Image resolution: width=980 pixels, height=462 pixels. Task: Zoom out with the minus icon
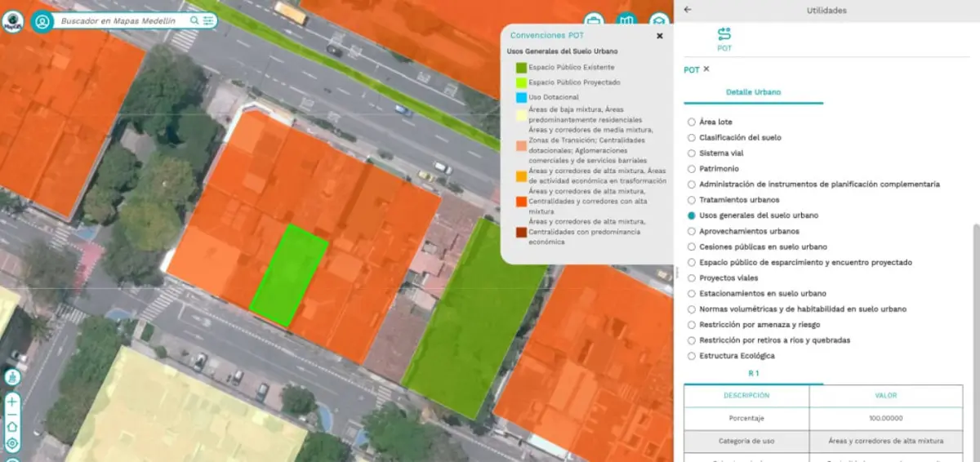click(12, 415)
